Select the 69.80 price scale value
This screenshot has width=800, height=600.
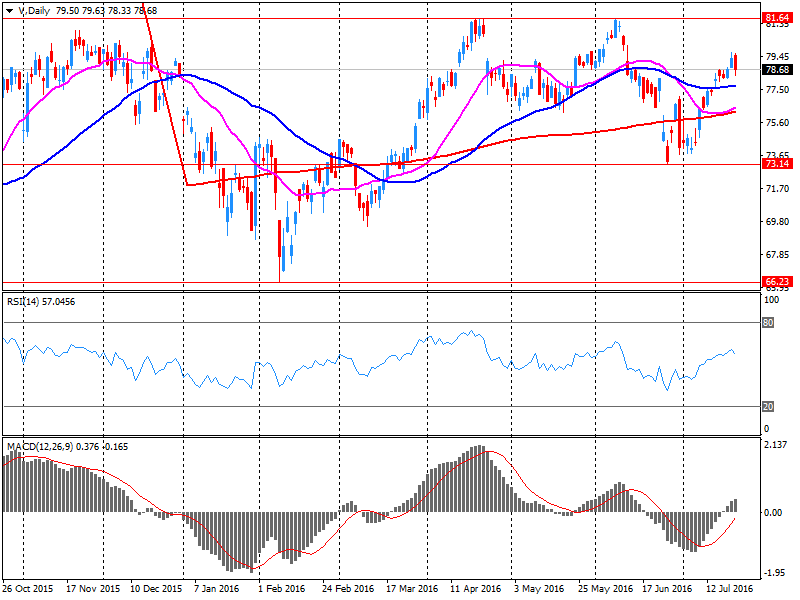pyautogui.click(x=778, y=221)
